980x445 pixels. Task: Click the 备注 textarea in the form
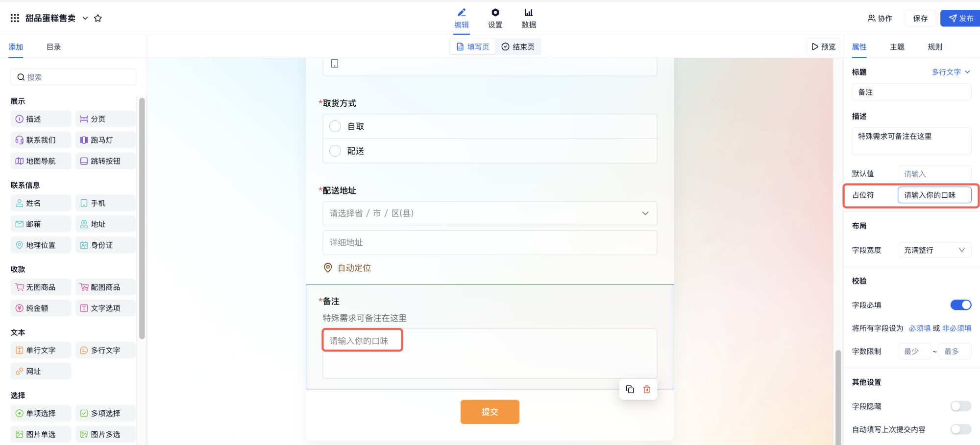[x=490, y=353]
